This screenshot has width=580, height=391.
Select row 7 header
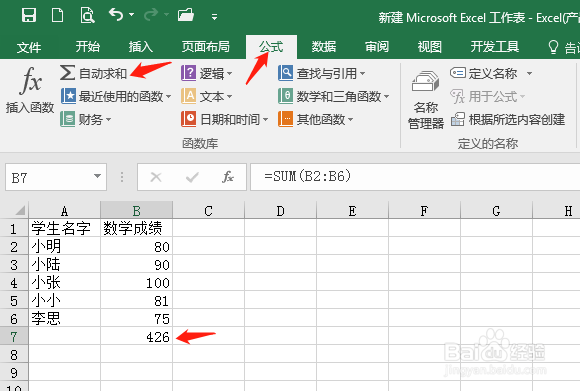tap(14, 337)
